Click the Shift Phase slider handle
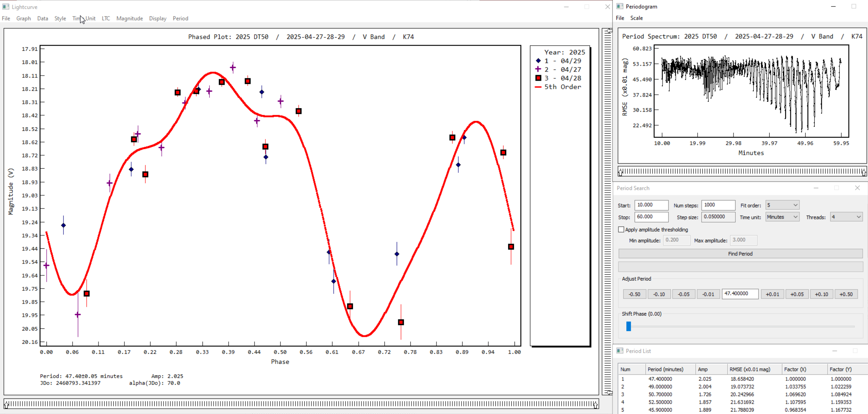This screenshot has height=414, width=868. (x=628, y=326)
